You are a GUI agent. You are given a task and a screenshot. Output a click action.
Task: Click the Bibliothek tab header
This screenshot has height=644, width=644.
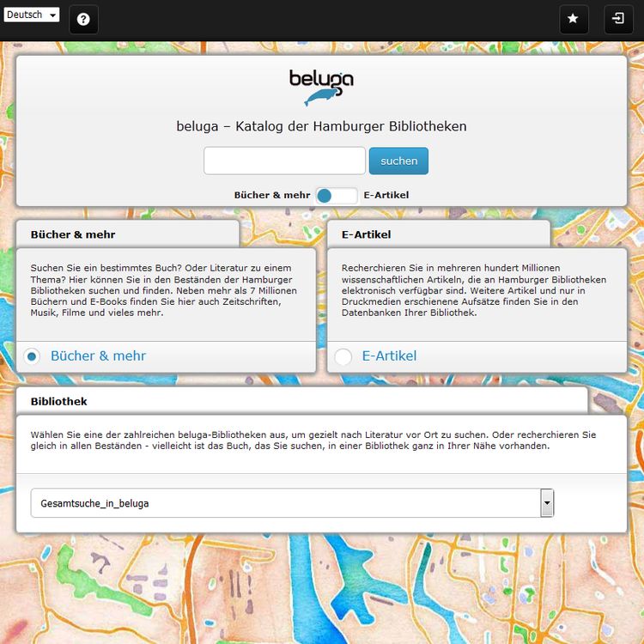pos(302,401)
